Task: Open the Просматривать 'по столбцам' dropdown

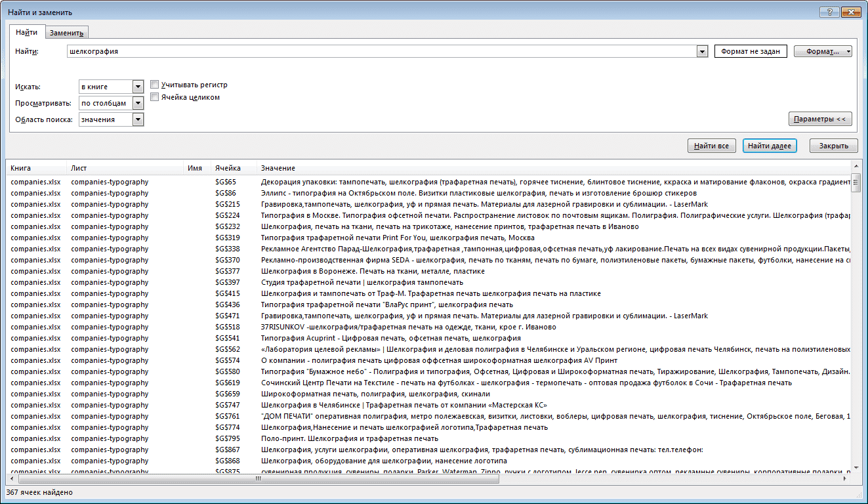Action: [x=138, y=103]
